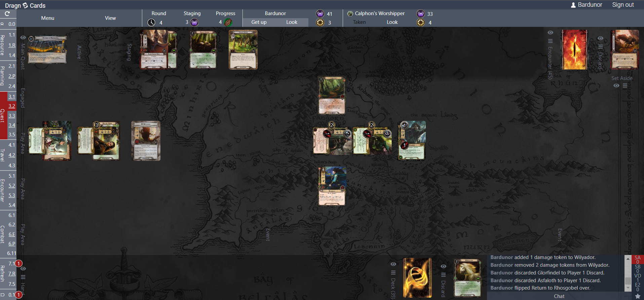Viewport: 644px width, 300px height.
Task: Open the encounter Discard hamburger menu
Action: (600, 46)
